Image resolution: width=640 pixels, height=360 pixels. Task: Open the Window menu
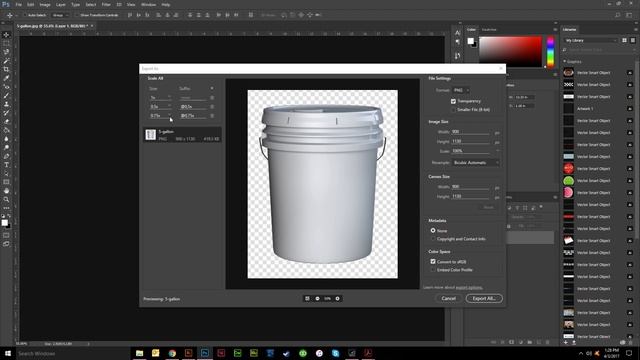tap(148, 4)
